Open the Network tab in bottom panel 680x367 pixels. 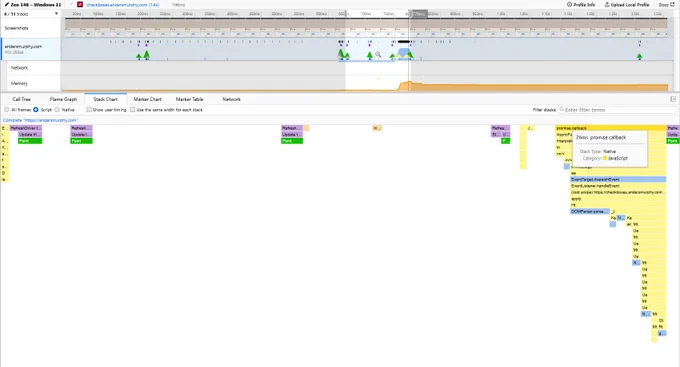(x=232, y=99)
